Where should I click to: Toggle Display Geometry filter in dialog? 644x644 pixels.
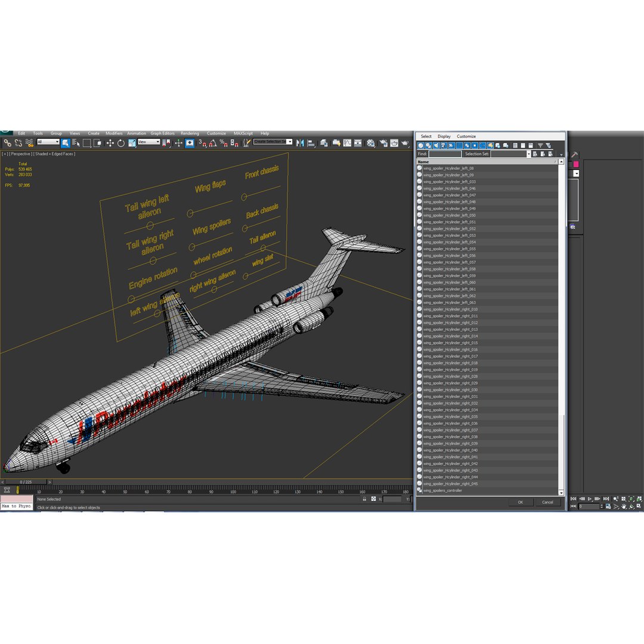click(421, 145)
